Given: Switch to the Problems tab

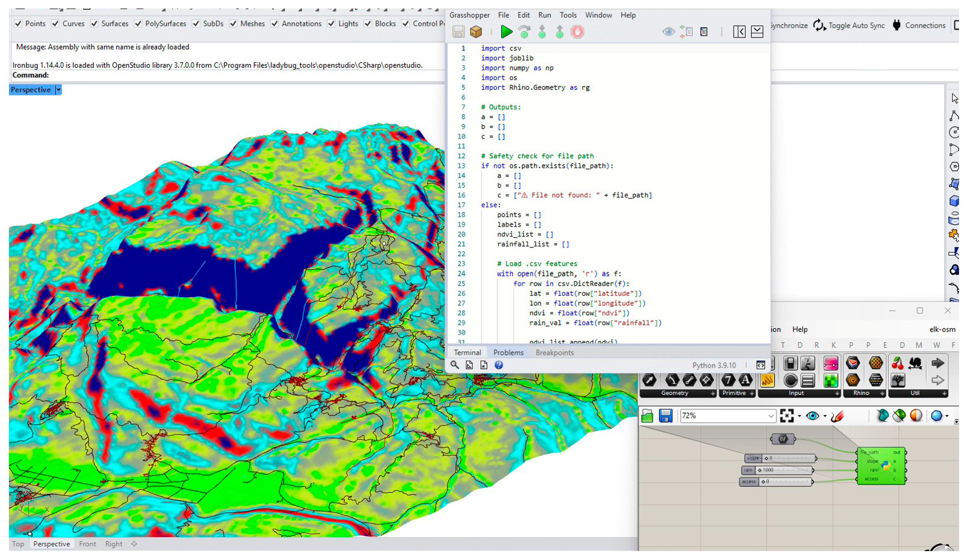Looking at the screenshot, I should coord(508,353).
